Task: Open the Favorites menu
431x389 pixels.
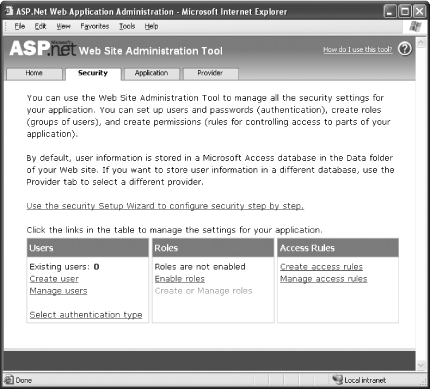Action: pyautogui.click(x=95, y=26)
